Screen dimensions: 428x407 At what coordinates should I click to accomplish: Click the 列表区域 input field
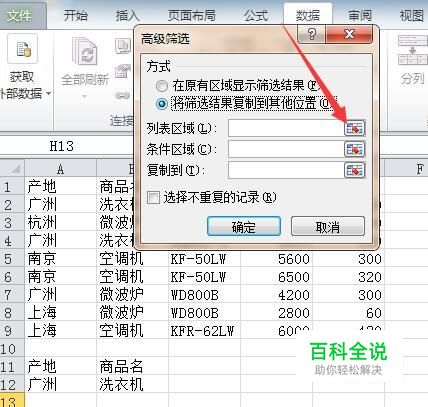pos(286,128)
